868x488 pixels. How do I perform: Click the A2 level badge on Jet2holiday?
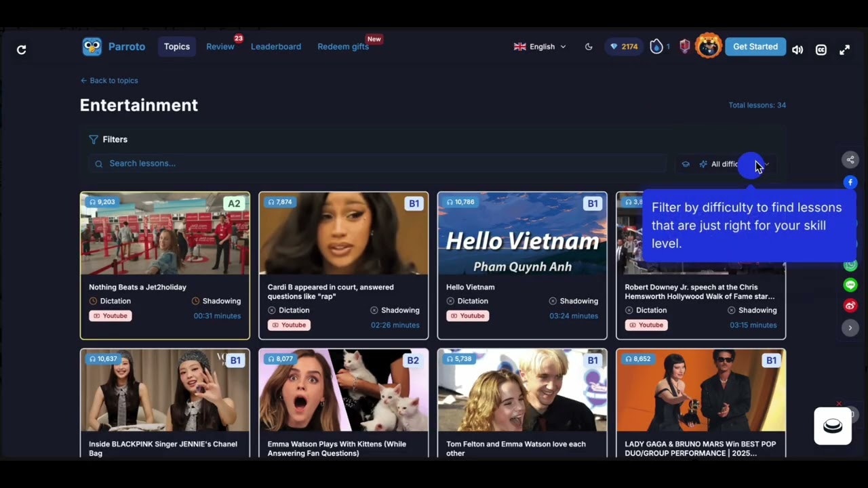click(234, 203)
